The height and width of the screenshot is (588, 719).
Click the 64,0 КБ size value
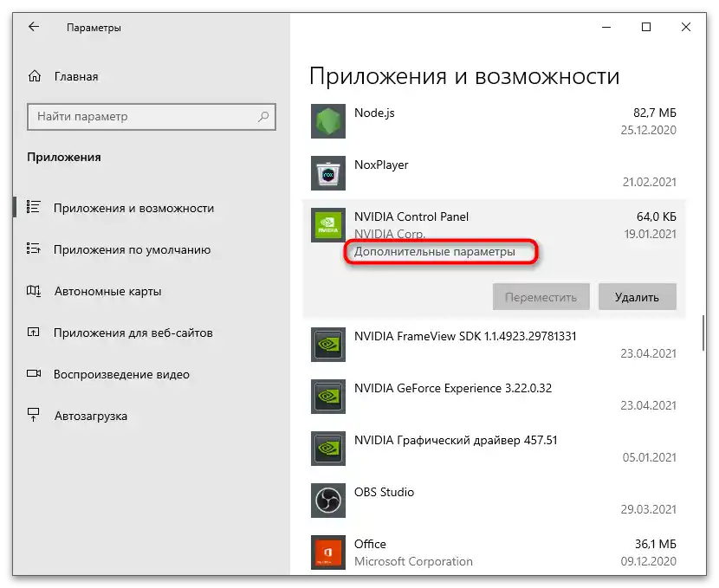[656, 216]
